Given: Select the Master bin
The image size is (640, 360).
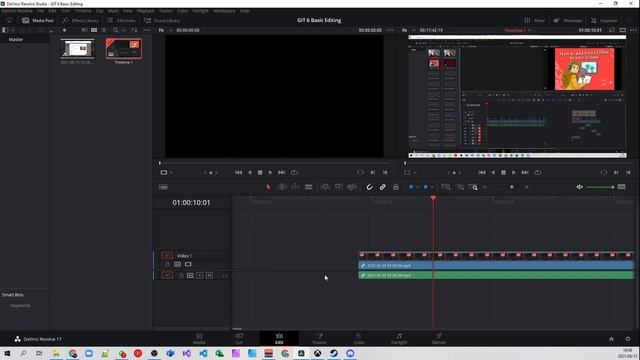Looking at the screenshot, I should point(16,40).
